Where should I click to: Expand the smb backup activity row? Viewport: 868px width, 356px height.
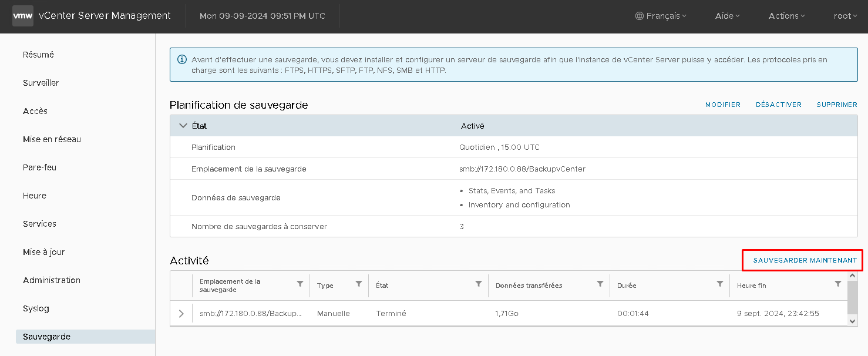point(181,314)
